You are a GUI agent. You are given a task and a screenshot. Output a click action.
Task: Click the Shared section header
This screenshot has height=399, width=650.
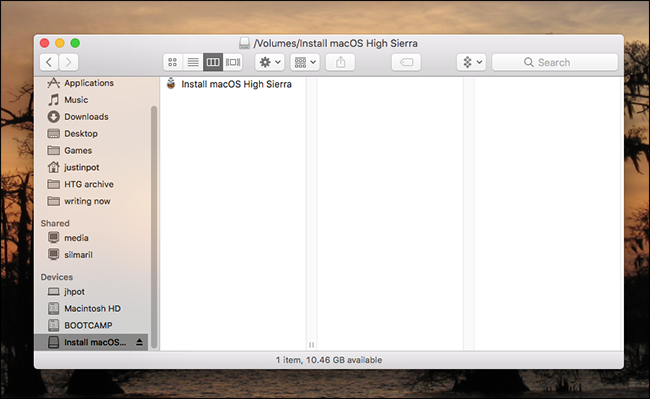[55, 223]
